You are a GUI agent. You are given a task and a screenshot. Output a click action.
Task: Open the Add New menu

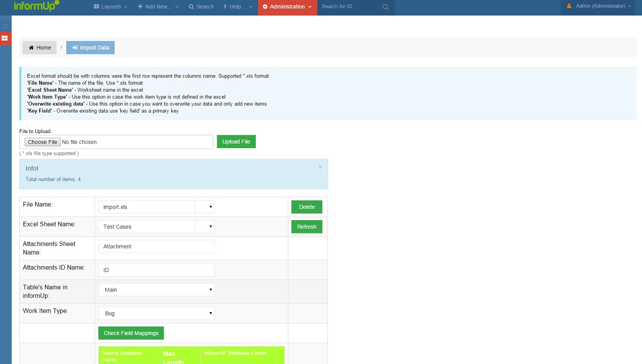pos(158,7)
